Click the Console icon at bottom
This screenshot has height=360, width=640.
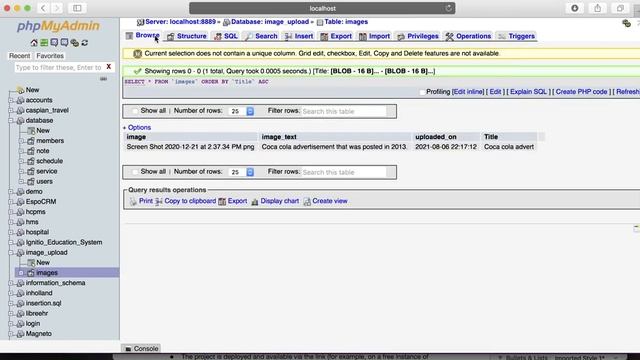[128, 349]
